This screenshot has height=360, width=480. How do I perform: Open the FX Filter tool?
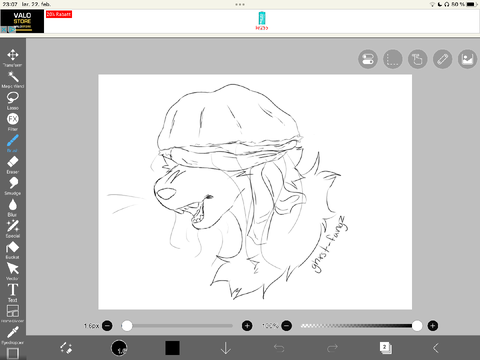point(13,122)
